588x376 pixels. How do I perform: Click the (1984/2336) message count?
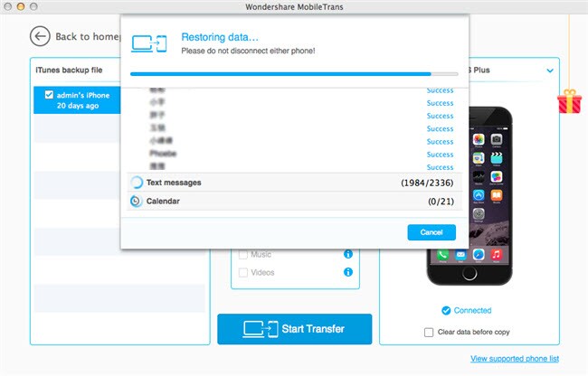click(x=427, y=183)
